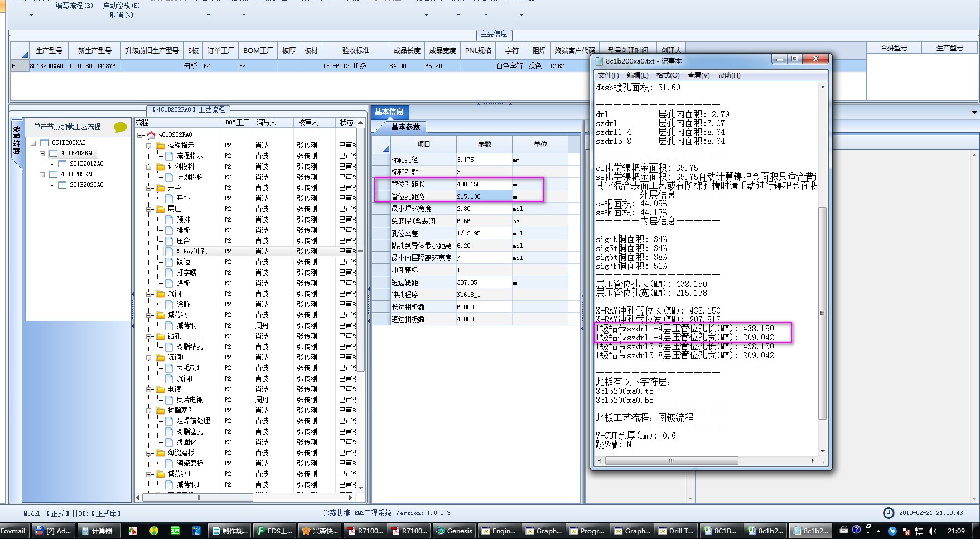Open Drill T... taskbar item
Screen dimensions: 980x539
676,531
